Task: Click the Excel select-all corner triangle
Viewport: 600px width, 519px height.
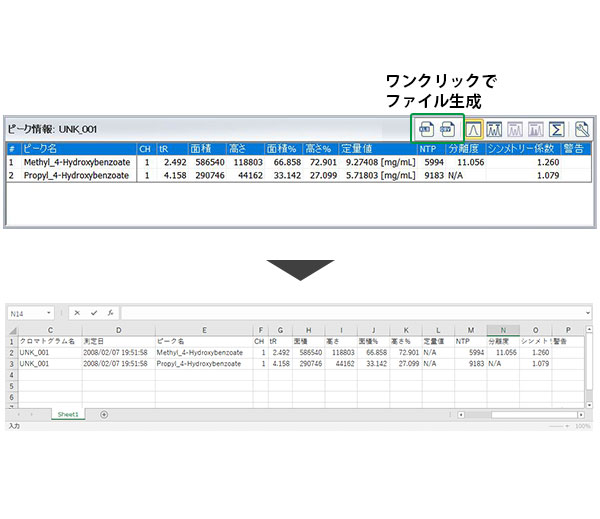Action: click(x=13, y=331)
